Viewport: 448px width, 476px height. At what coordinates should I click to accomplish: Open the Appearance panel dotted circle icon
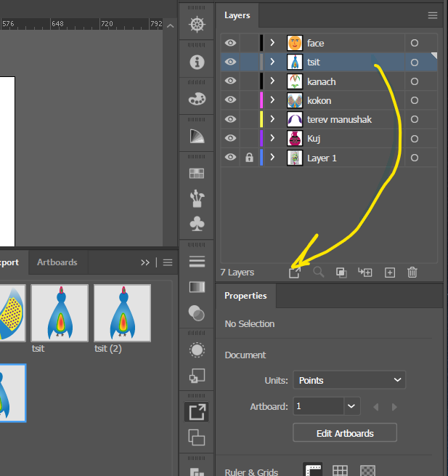tap(197, 350)
